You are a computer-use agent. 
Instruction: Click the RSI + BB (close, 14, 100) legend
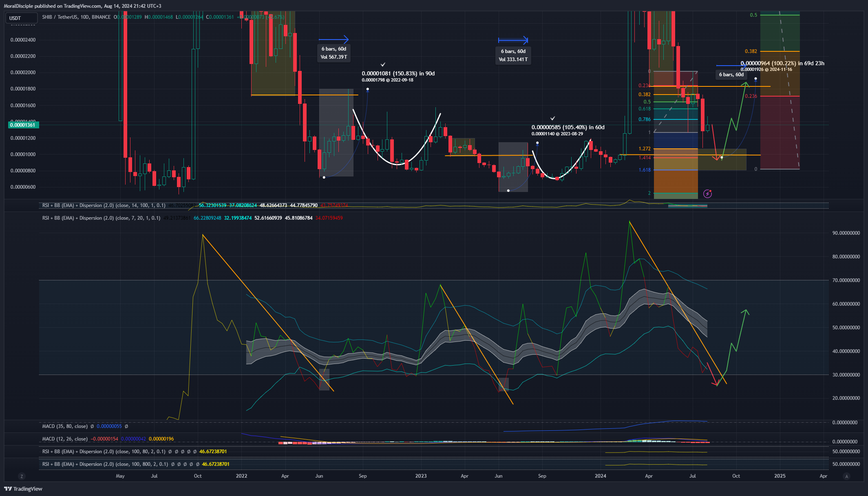(104, 205)
